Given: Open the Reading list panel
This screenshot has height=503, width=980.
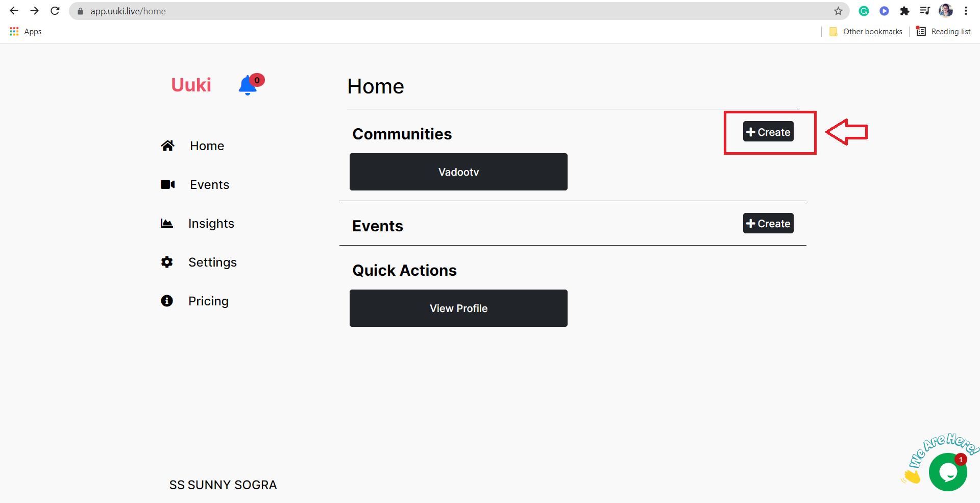Looking at the screenshot, I should point(943,32).
